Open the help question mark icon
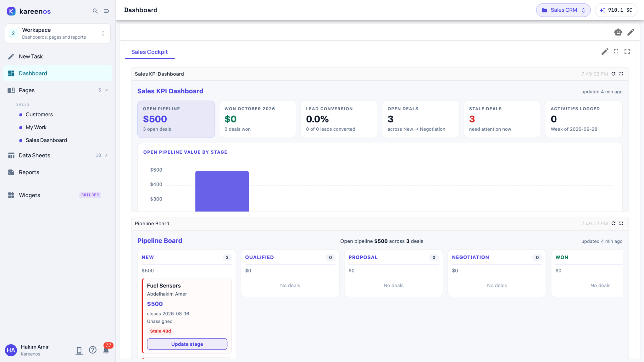 (x=92, y=350)
